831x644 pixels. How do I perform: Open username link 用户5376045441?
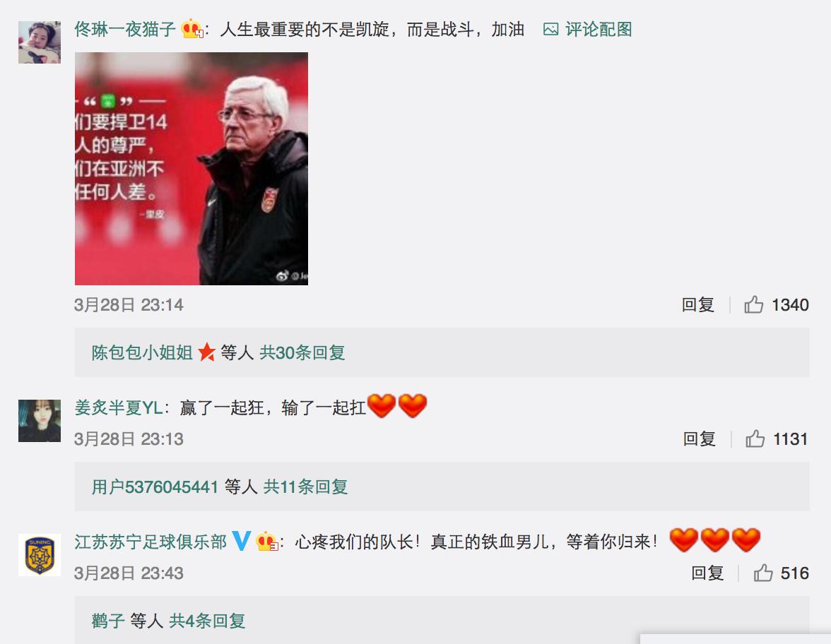tap(155, 486)
